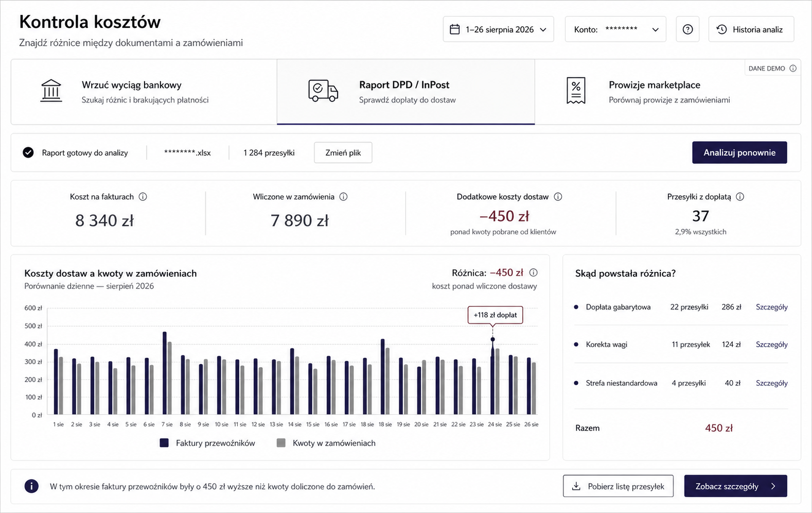Image resolution: width=812 pixels, height=513 pixels.
Task: Expand the Konto account dropdown
Action: click(615, 29)
